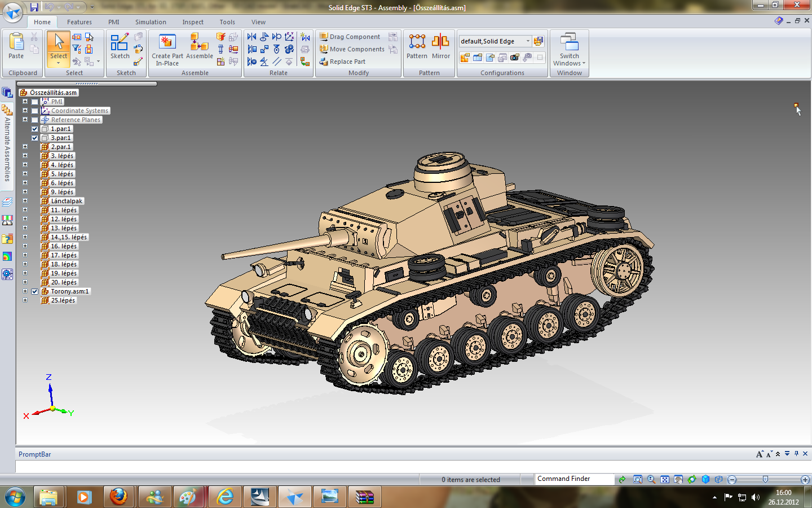The width and height of the screenshot is (812, 508).
Task: Move the zoom slider handle
Action: click(x=765, y=479)
